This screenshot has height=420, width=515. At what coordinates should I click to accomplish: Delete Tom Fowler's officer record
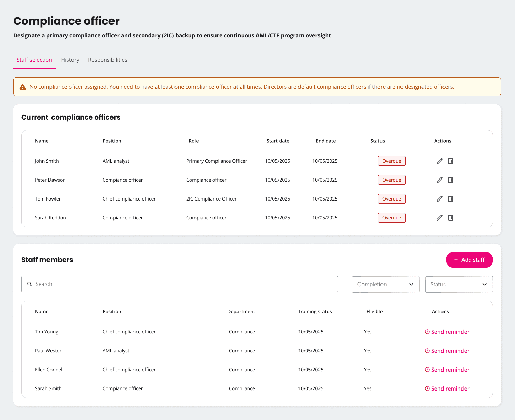pyautogui.click(x=451, y=199)
